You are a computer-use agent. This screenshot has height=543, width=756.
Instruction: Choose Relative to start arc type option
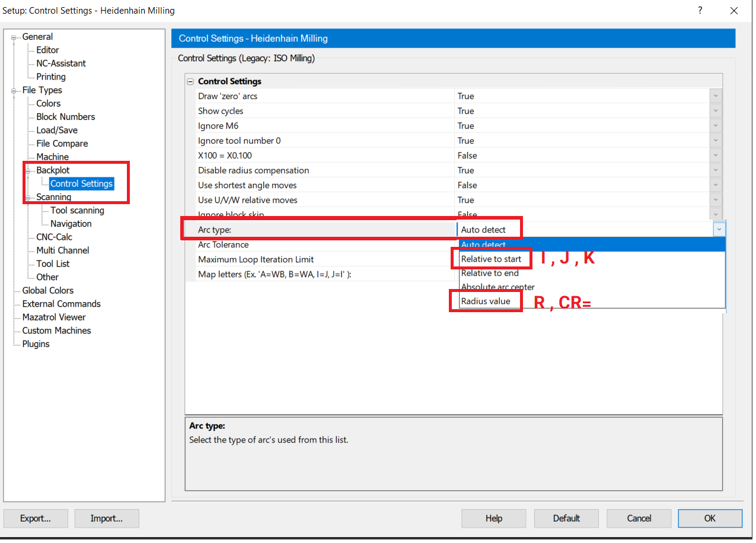(x=592, y=259)
